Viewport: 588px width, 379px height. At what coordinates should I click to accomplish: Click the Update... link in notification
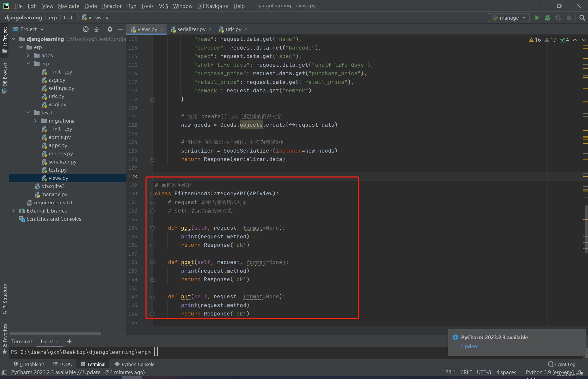coord(471,346)
